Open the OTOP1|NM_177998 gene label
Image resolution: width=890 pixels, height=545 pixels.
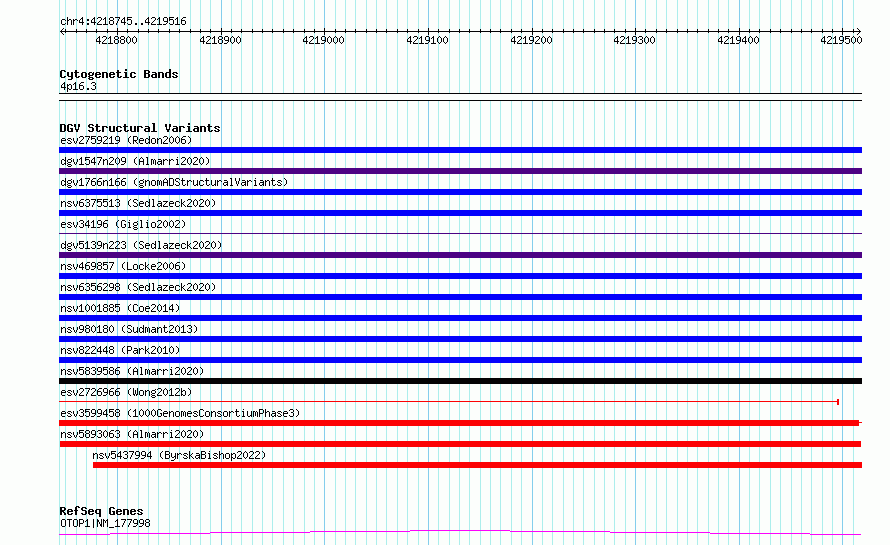pos(105,523)
